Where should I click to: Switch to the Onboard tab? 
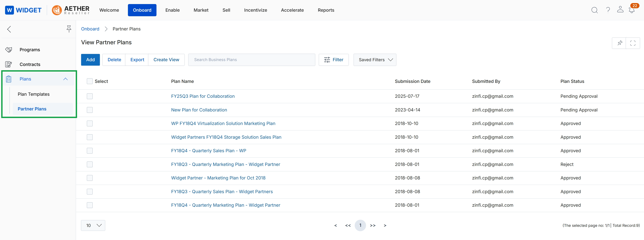pos(142,10)
